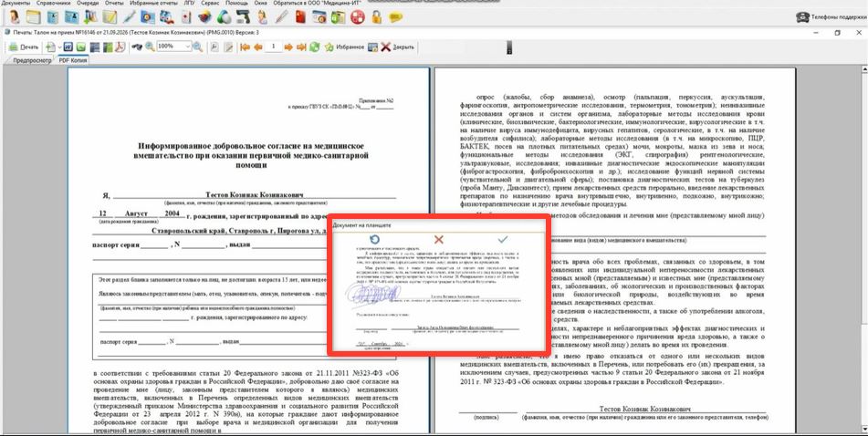868x436 pixels.
Task: Export document to spreadsheet (green icon)
Action: (x=81, y=47)
